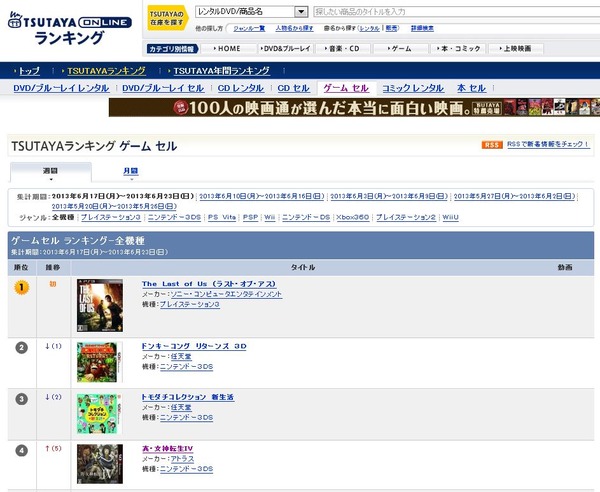This screenshot has height=492, width=600.
Task: Open the 人物名から探す link
Action: [x=294, y=28]
